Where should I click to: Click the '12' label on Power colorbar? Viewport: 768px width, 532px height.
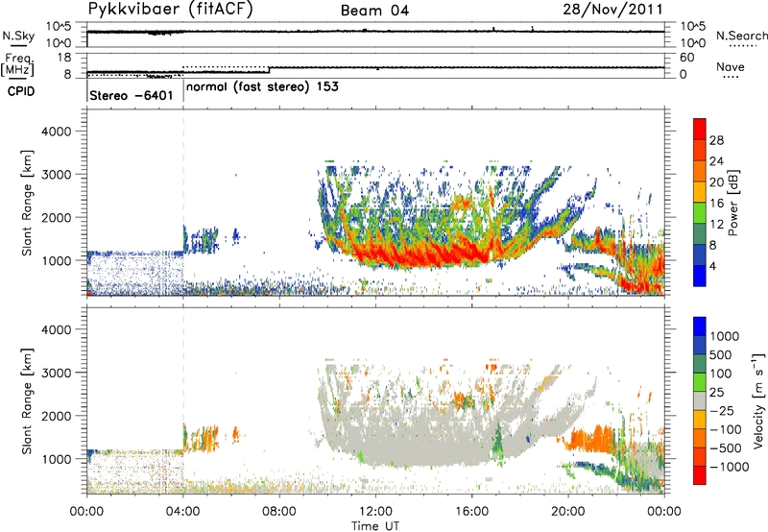[x=716, y=225]
